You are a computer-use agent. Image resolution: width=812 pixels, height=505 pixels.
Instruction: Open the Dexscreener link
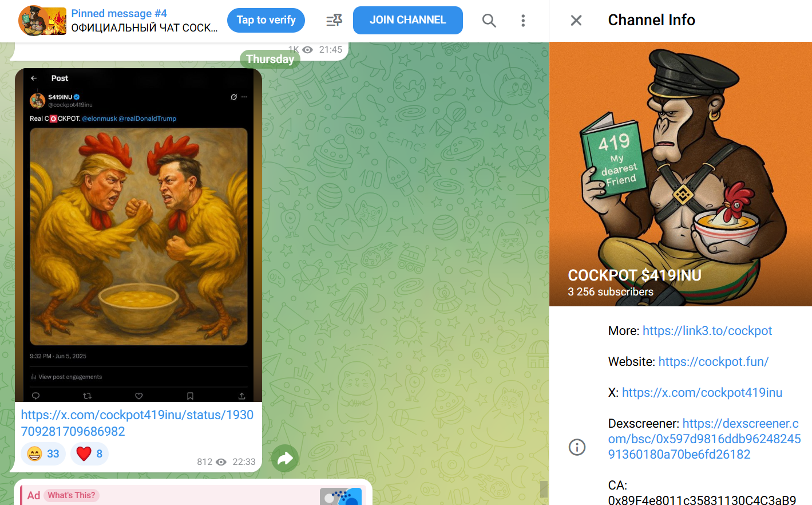pyautogui.click(x=704, y=439)
